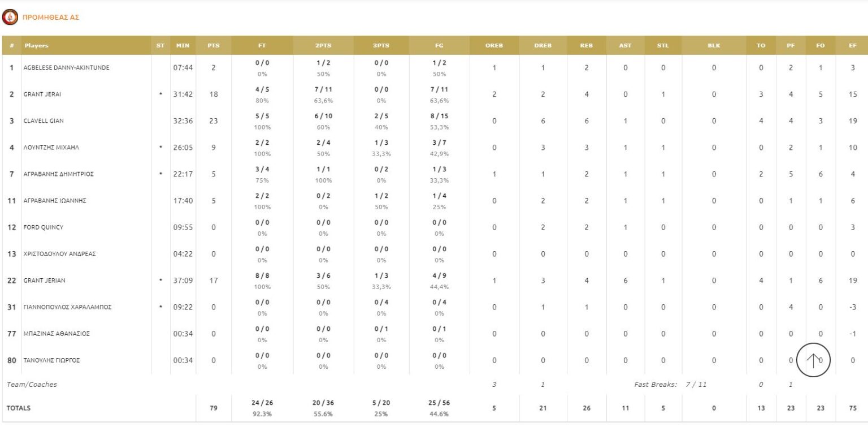Select ΓΙΑΝΝΟΠΟΥΛΟΣ ΧΑΡΑΛΑΜΠΟΣ player name

(67, 307)
